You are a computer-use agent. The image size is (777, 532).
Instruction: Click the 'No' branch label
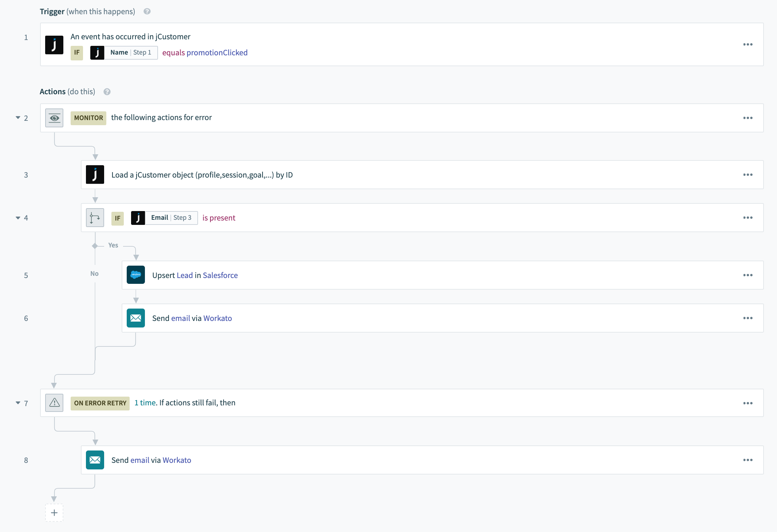pos(95,274)
